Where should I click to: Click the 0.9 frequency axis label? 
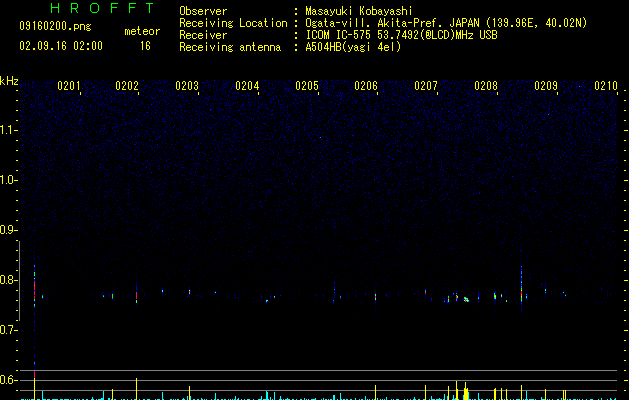[x=8, y=230]
